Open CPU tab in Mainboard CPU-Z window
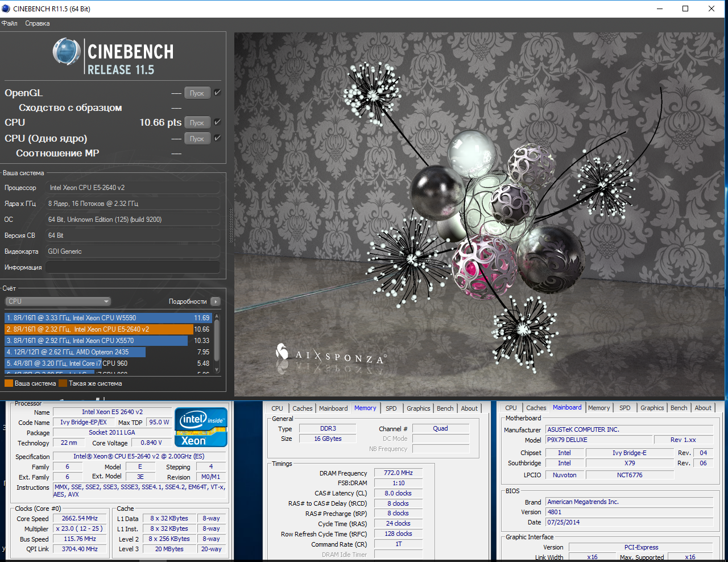This screenshot has width=728, height=562. [511, 408]
